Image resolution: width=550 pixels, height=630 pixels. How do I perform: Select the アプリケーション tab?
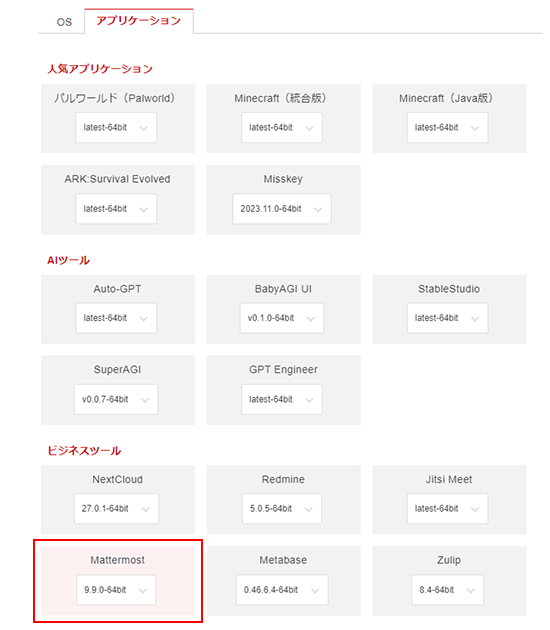(139, 21)
